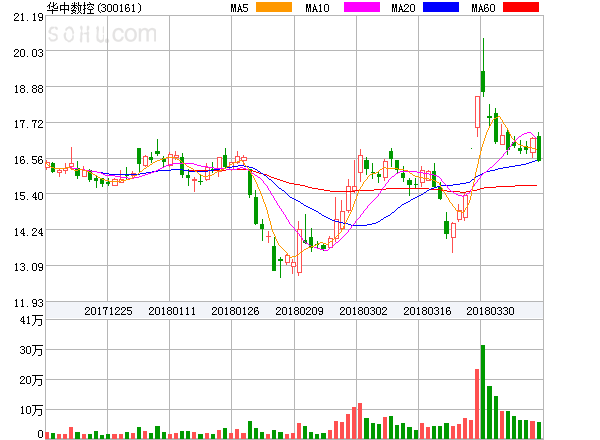Click the tallest green volume bar
600x440 pixels.
point(483,392)
